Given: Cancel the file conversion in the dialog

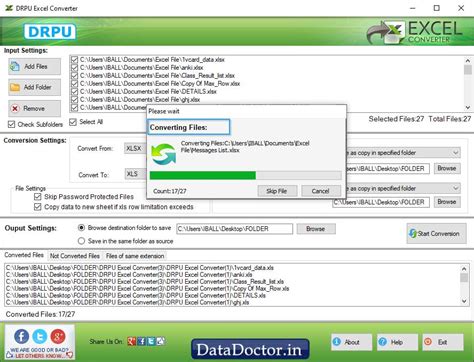Looking at the screenshot, I should pyautogui.click(x=321, y=191).
